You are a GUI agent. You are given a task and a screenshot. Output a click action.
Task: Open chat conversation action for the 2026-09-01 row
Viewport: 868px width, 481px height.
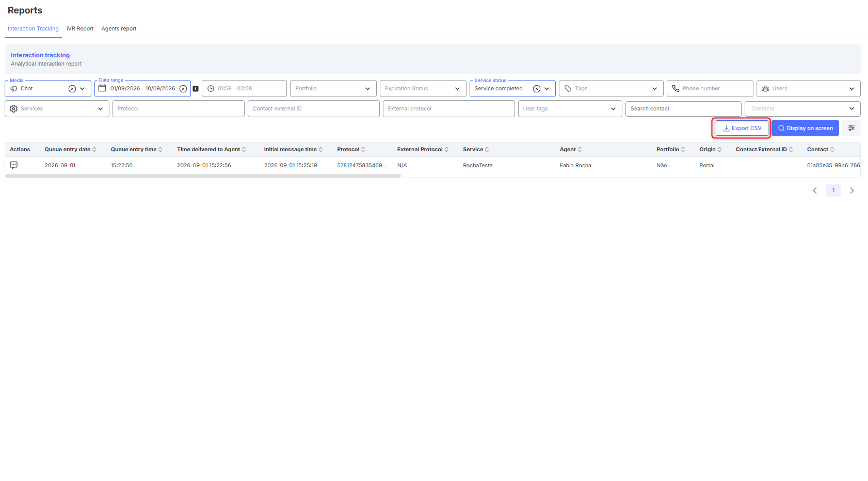tap(14, 165)
